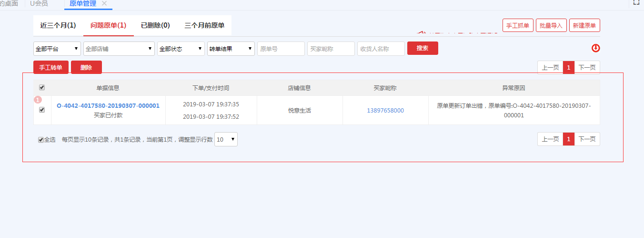Viewport: 644px width, 238px height.
Task: Click the 悦意生活 shop cell
Action: [x=300, y=111]
